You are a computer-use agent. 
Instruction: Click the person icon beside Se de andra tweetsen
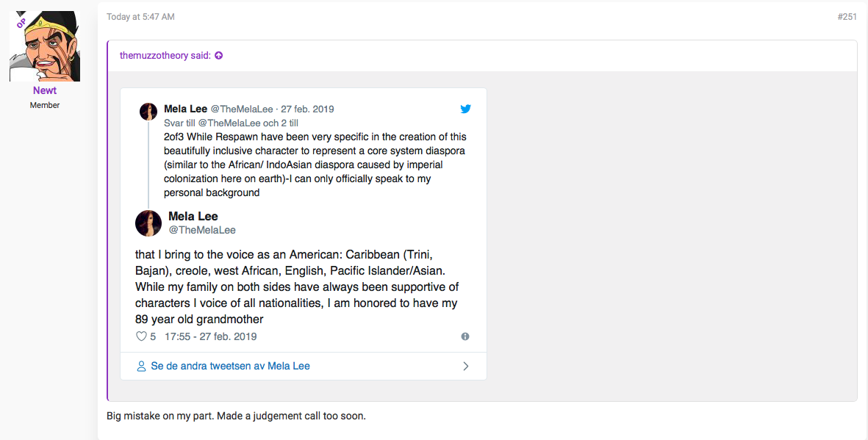pos(141,366)
